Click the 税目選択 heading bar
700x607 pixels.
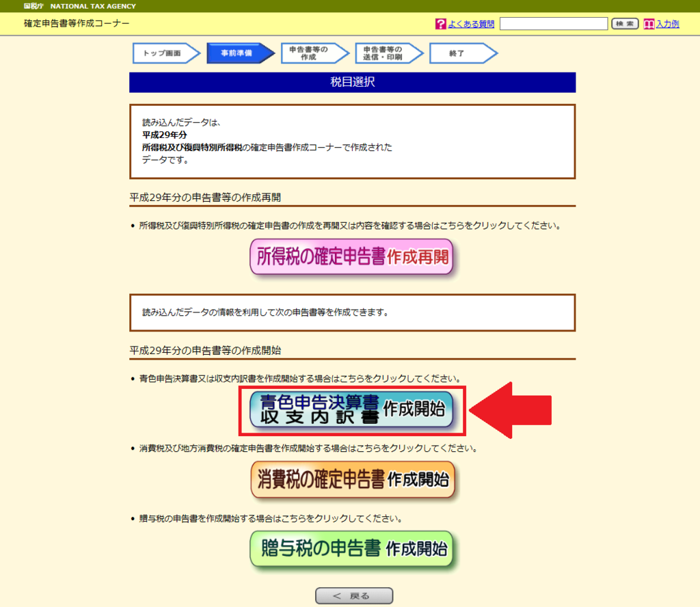[x=352, y=83]
